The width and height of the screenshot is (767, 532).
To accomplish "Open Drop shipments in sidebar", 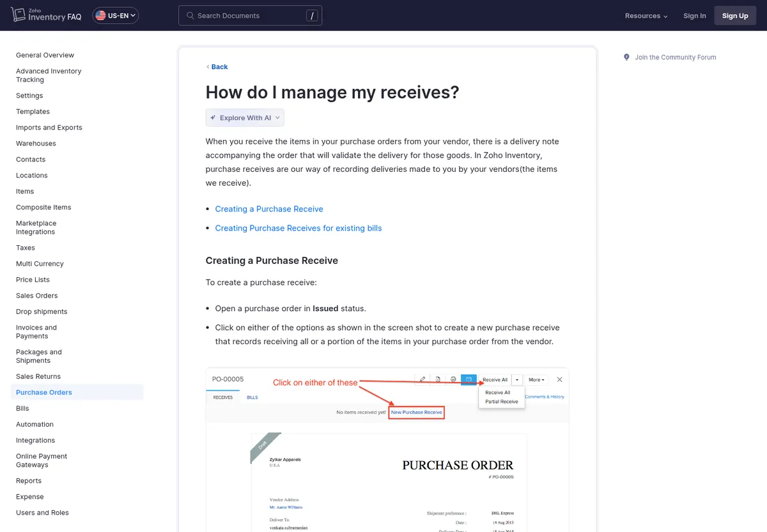I will [x=42, y=312].
